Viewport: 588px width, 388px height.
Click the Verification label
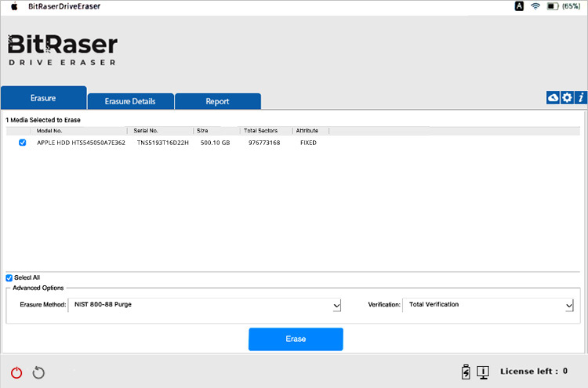(384, 304)
